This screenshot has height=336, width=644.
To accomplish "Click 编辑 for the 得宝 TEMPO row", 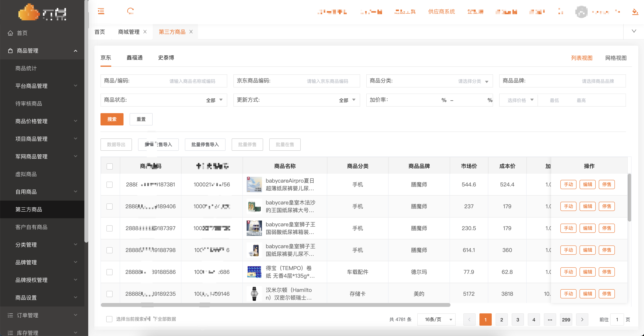I will [x=587, y=272].
